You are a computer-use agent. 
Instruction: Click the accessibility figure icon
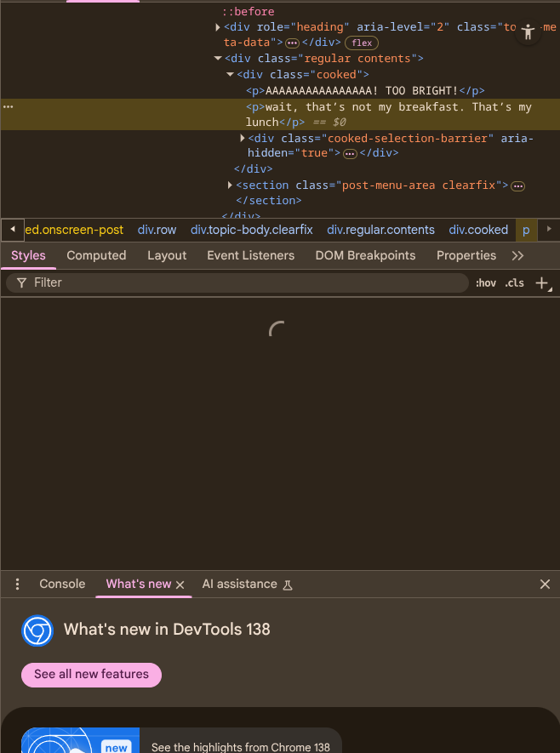(x=528, y=32)
